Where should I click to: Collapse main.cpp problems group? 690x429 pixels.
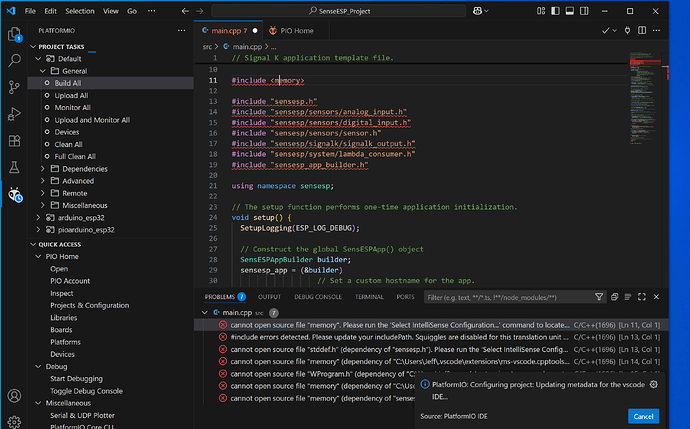pyautogui.click(x=205, y=313)
